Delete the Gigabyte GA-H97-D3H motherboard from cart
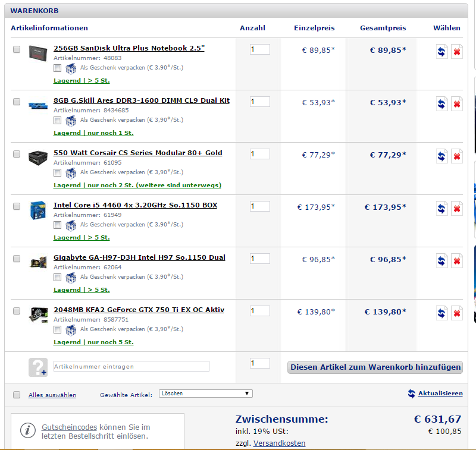Viewport: 476px width, 450px height. pos(457,261)
